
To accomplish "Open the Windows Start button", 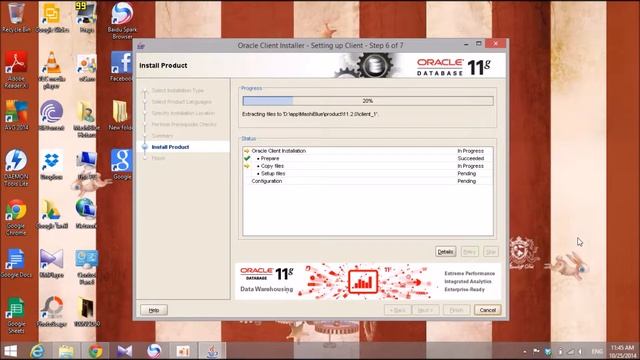I will 10,351.
